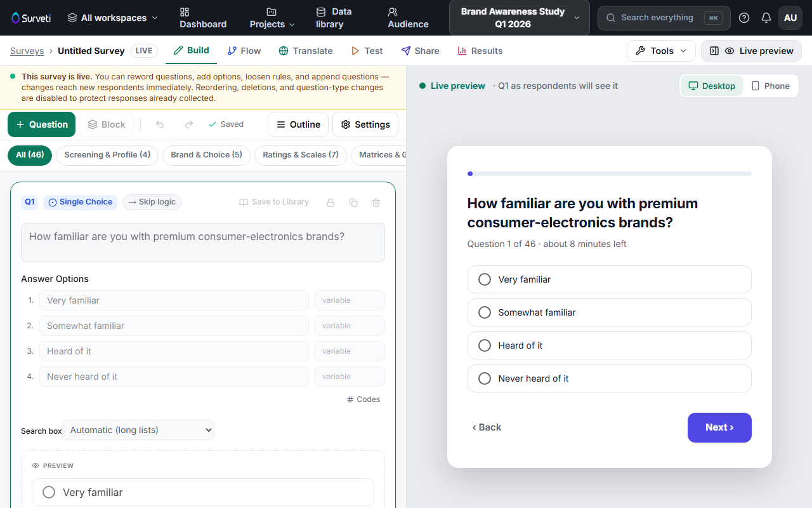Switch preview to Desktop view
812x508 pixels.
pos(712,86)
